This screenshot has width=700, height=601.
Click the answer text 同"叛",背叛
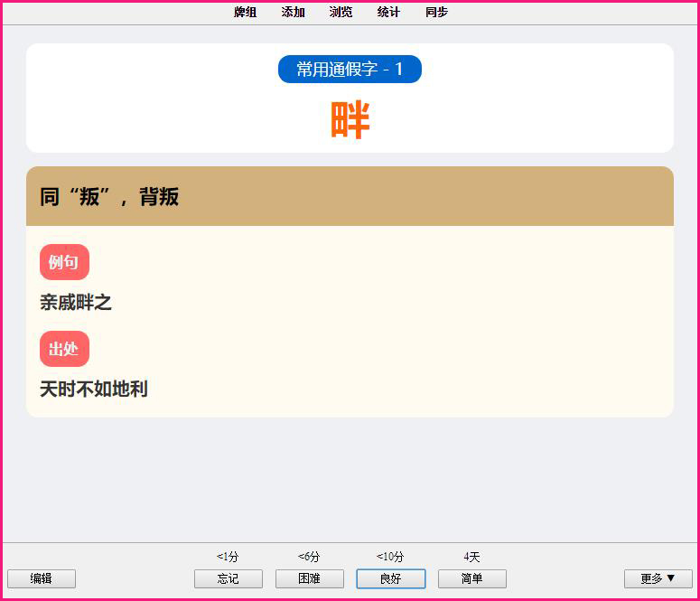coord(109,197)
